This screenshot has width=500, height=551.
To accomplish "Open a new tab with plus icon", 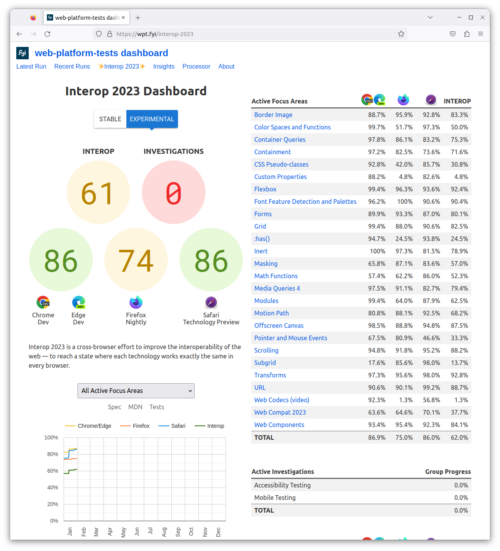I will coord(137,18).
